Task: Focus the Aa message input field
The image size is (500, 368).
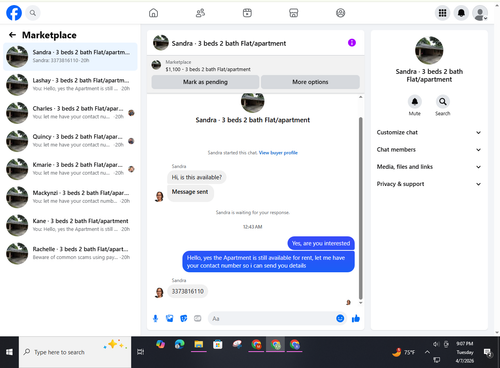Action: click(272, 319)
